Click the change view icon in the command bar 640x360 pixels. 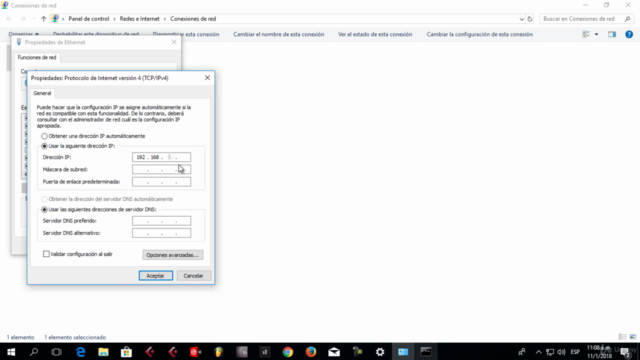[x=586, y=34]
